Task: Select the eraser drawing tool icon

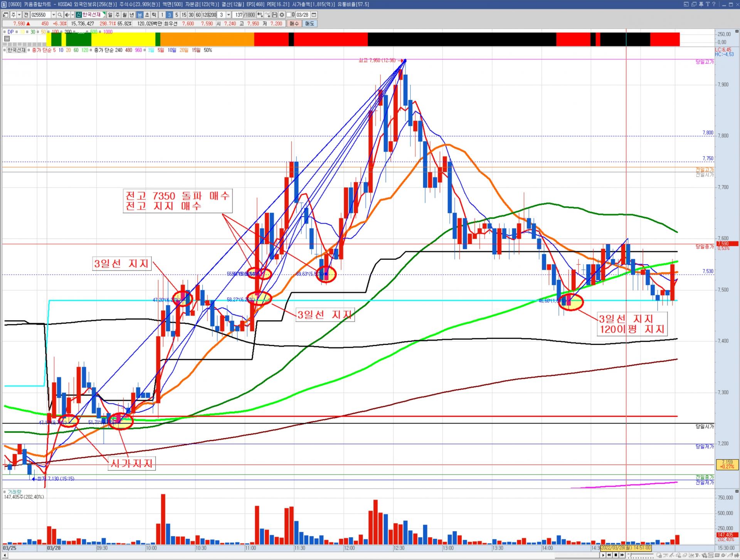Action: click(685, 555)
